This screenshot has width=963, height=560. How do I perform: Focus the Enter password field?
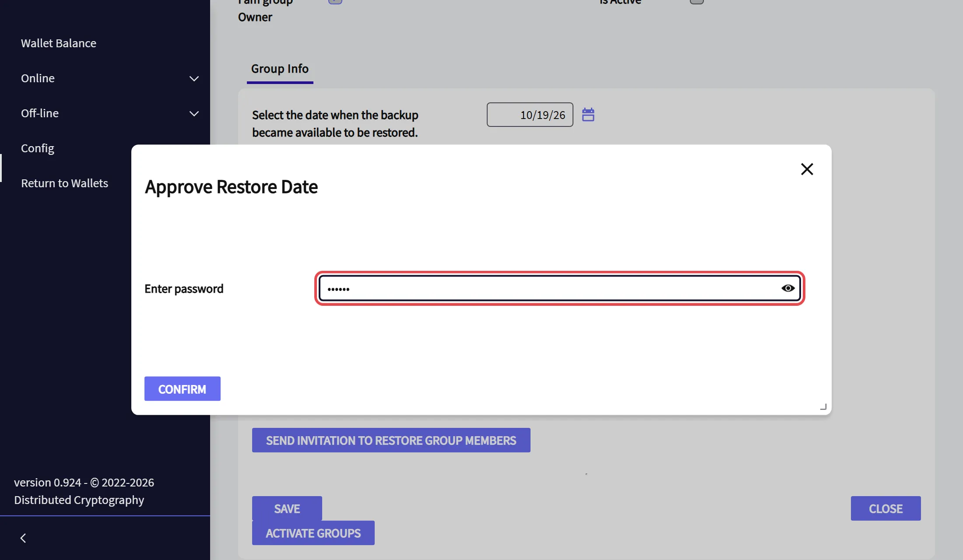pos(560,288)
